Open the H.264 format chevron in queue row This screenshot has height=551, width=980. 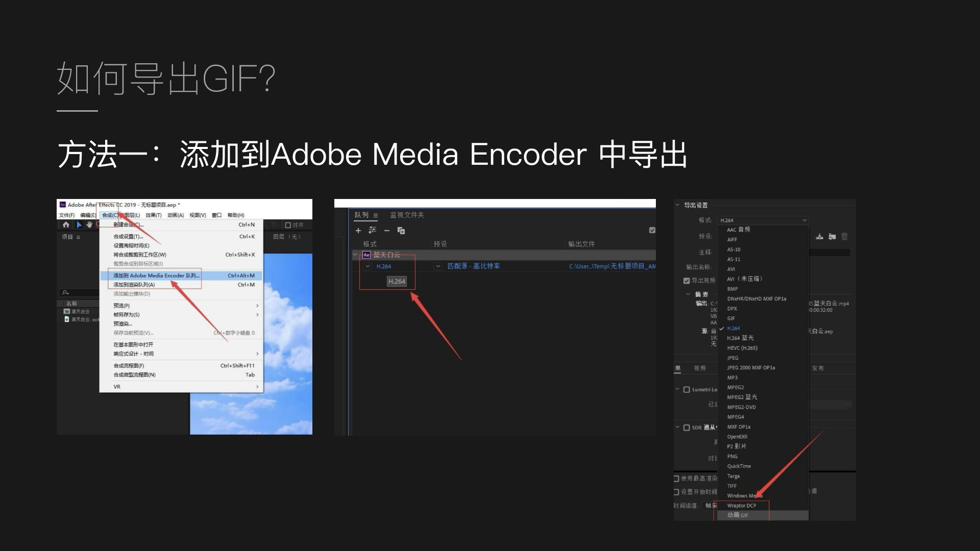coord(367,266)
